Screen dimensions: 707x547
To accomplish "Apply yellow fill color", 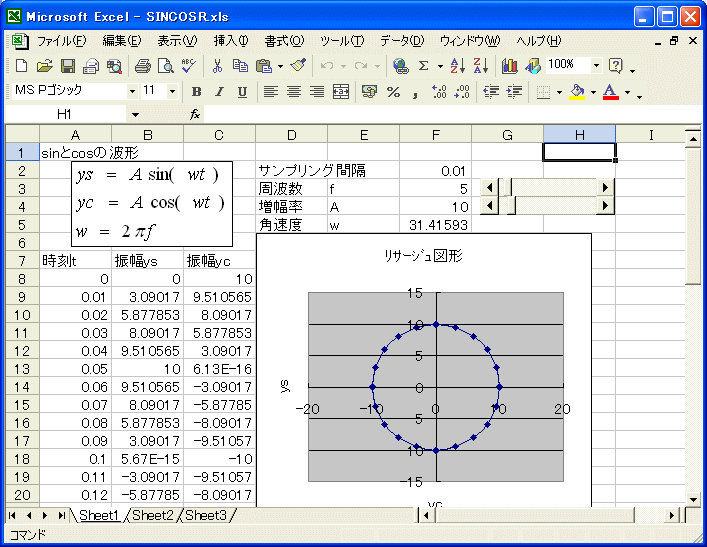I will tap(577, 92).
